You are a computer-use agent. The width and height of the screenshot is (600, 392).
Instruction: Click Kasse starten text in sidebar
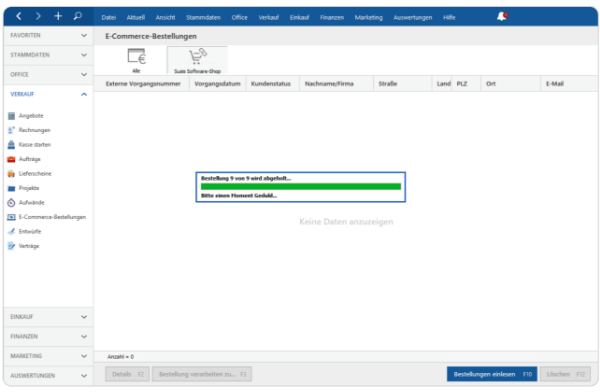tap(35, 145)
